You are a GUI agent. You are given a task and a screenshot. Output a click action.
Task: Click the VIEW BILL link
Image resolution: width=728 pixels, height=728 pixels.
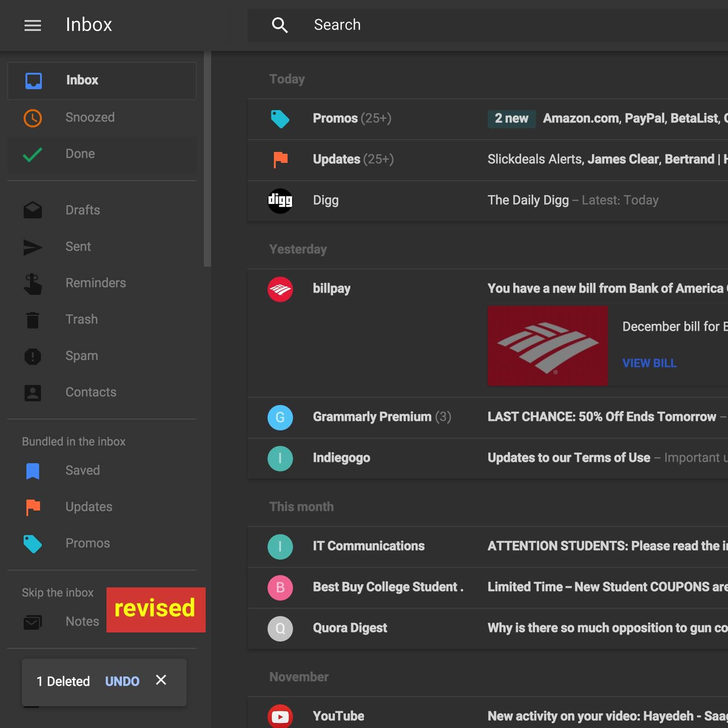(649, 363)
